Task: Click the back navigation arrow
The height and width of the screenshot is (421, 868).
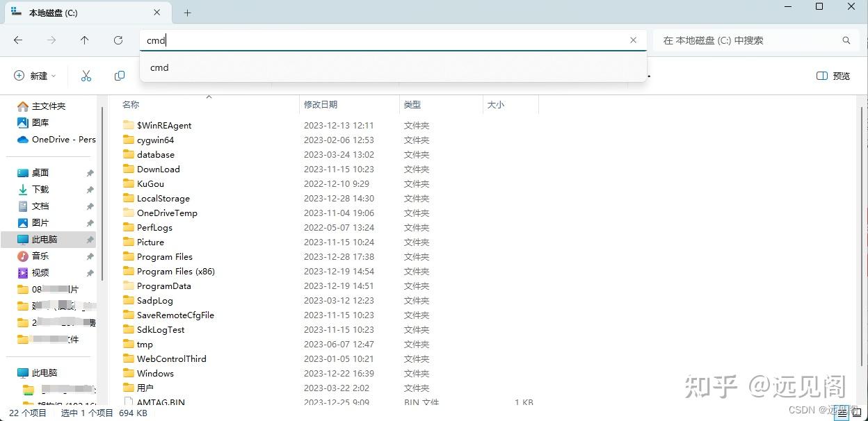Action: pos(18,40)
